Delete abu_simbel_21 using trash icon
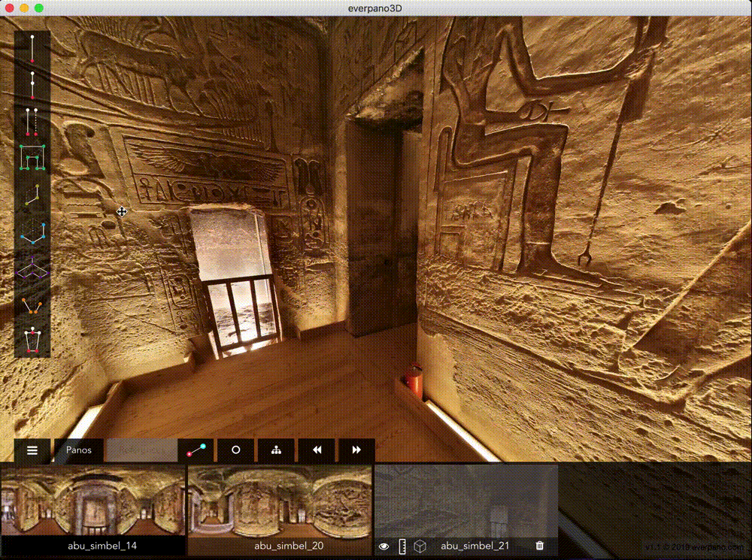Image resolution: width=752 pixels, height=560 pixels. (539, 546)
